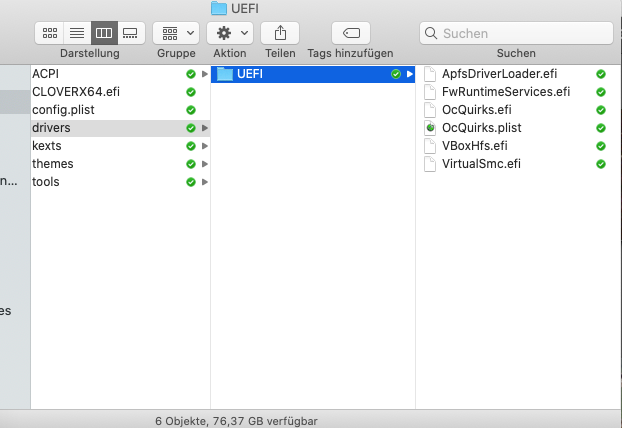Click green sync badge next to drivers
Screen dimensions: 622x428
click(x=191, y=128)
